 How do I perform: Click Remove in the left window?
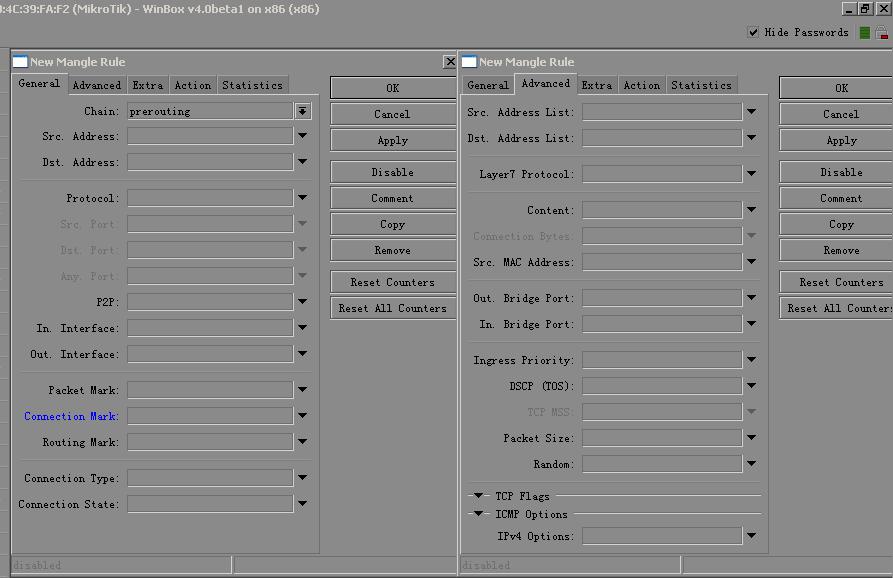(393, 250)
